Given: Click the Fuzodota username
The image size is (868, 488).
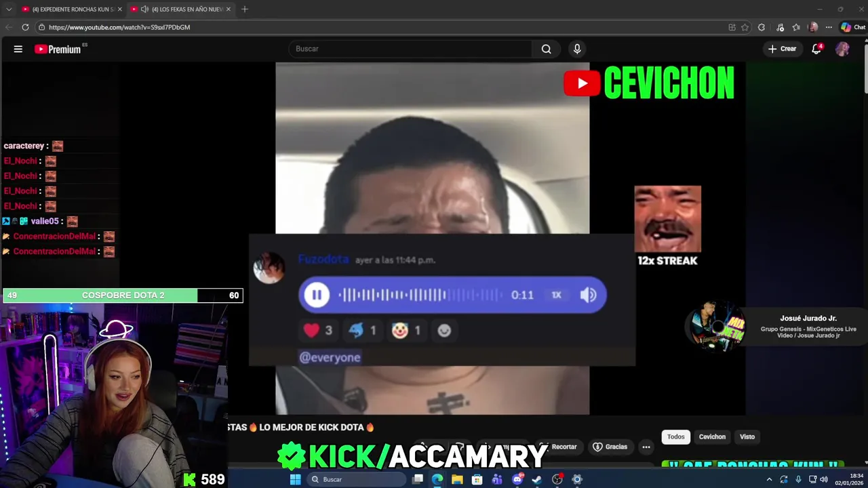Looking at the screenshot, I should click(323, 260).
